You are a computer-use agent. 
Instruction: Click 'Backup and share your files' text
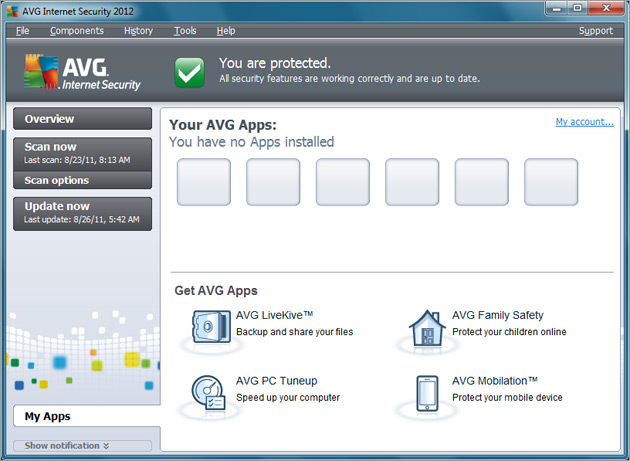(x=295, y=332)
